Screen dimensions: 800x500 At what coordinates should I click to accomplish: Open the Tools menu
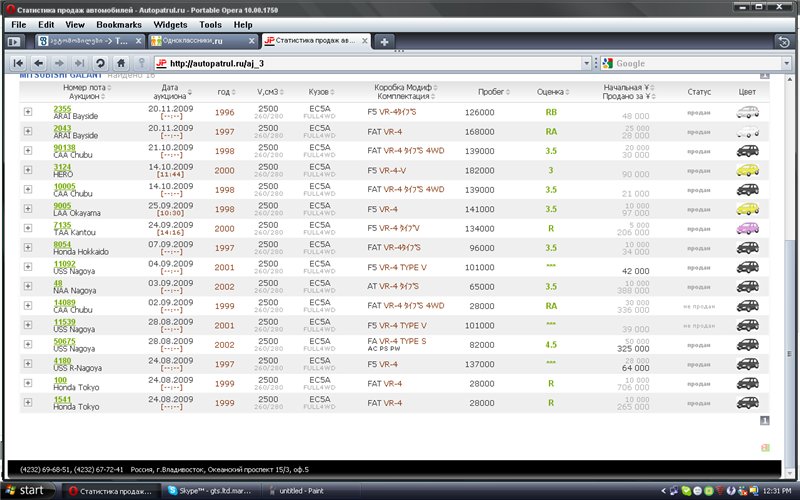(210, 24)
